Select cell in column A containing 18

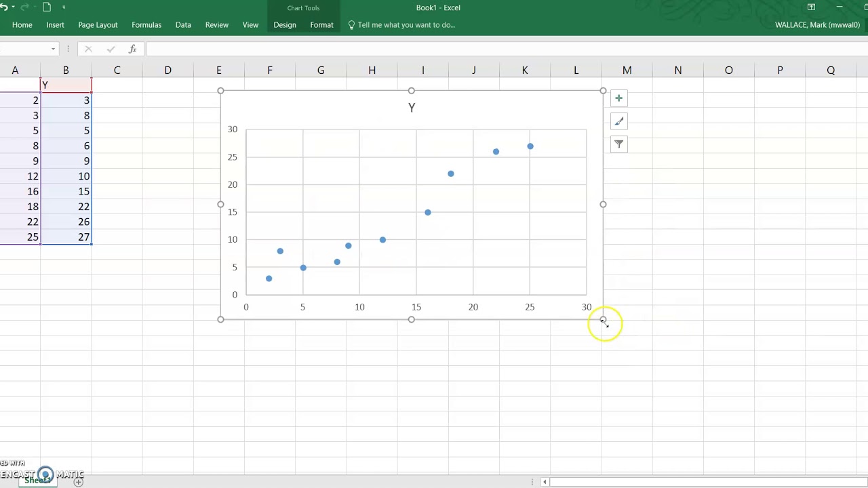20,207
